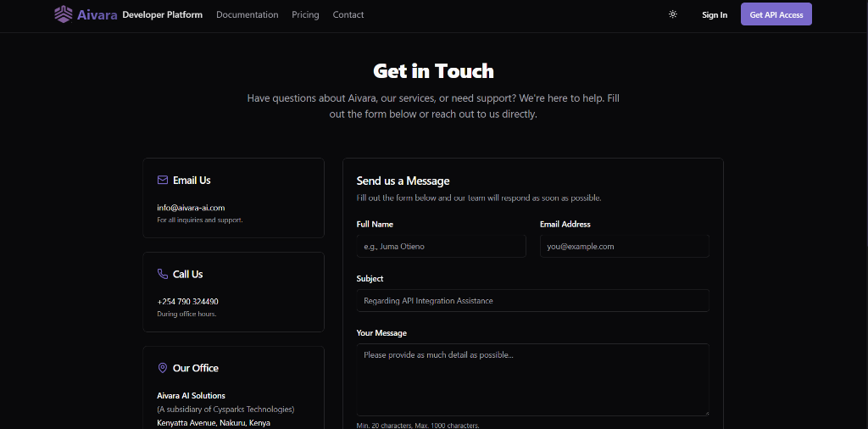Open the Pricing nav item
Image resolution: width=868 pixels, height=429 pixels.
(x=305, y=15)
